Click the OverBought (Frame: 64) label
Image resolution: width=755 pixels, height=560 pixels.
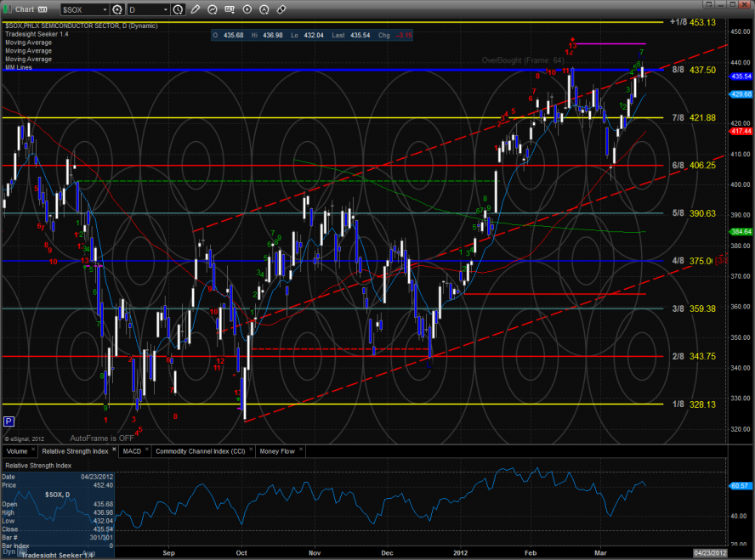522,60
